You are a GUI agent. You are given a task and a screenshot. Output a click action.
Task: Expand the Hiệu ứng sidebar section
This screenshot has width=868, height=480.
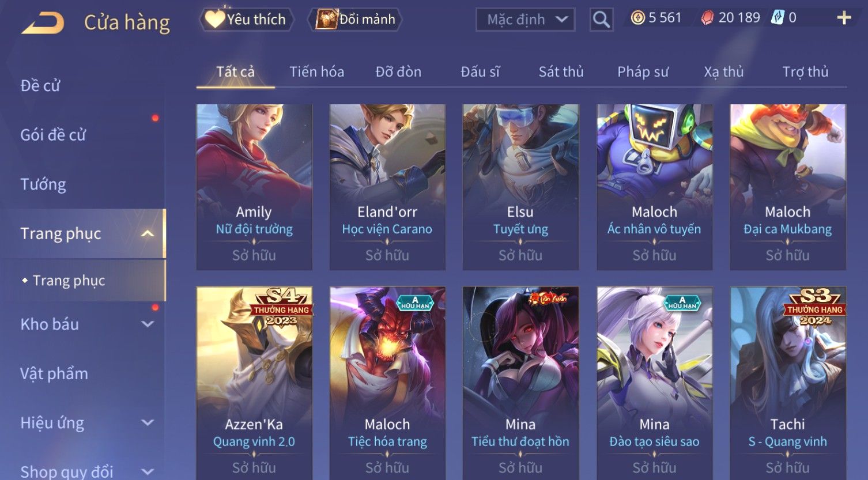click(x=148, y=423)
